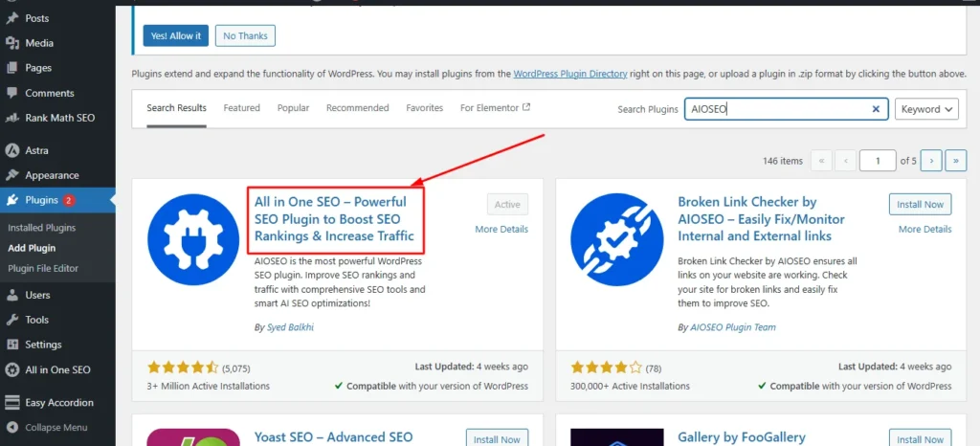The image size is (980, 446).
Task: Click the Plugins update count badge
Action: 69,201
